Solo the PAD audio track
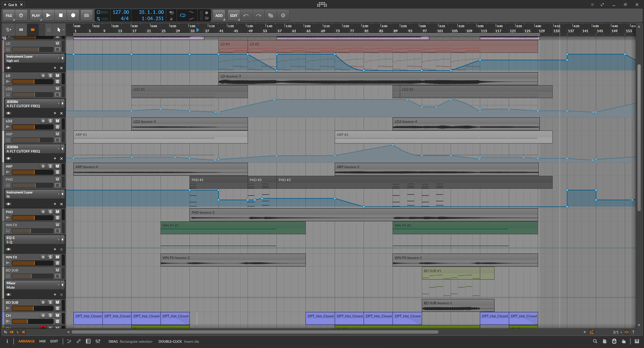Image resolution: width=644 pixels, height=348 pixels. coord(50,212)
